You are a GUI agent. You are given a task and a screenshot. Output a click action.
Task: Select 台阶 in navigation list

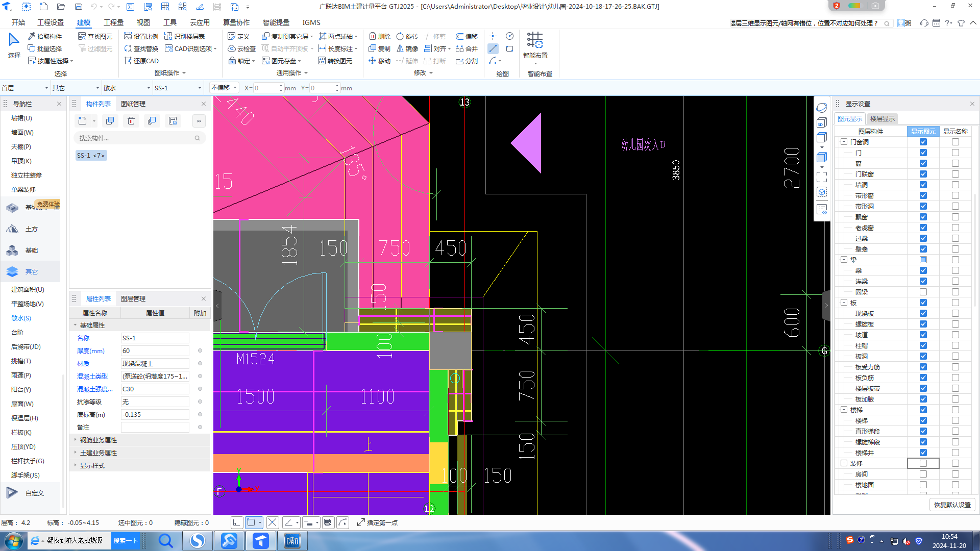coord(17,332)
